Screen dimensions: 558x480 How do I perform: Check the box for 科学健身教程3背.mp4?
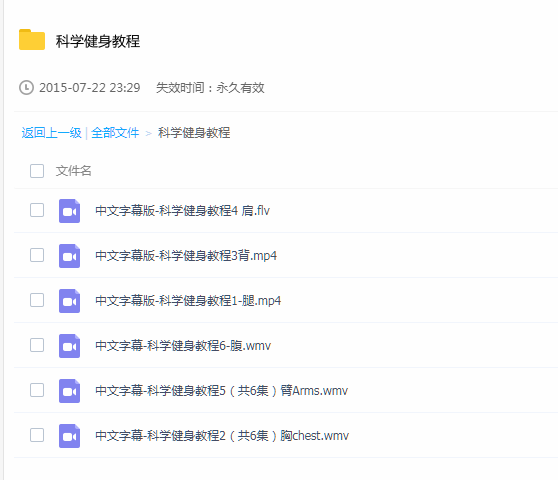coord(37,255)
